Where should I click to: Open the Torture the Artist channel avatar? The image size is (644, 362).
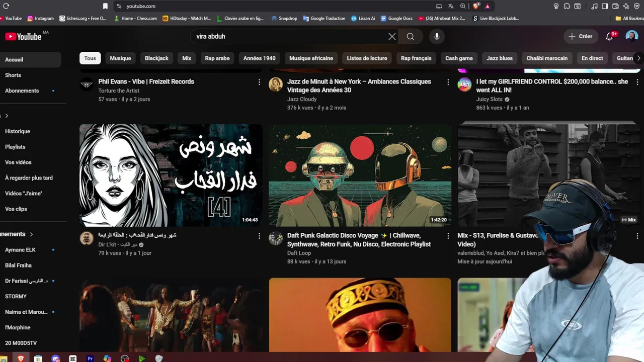(87, 84)
